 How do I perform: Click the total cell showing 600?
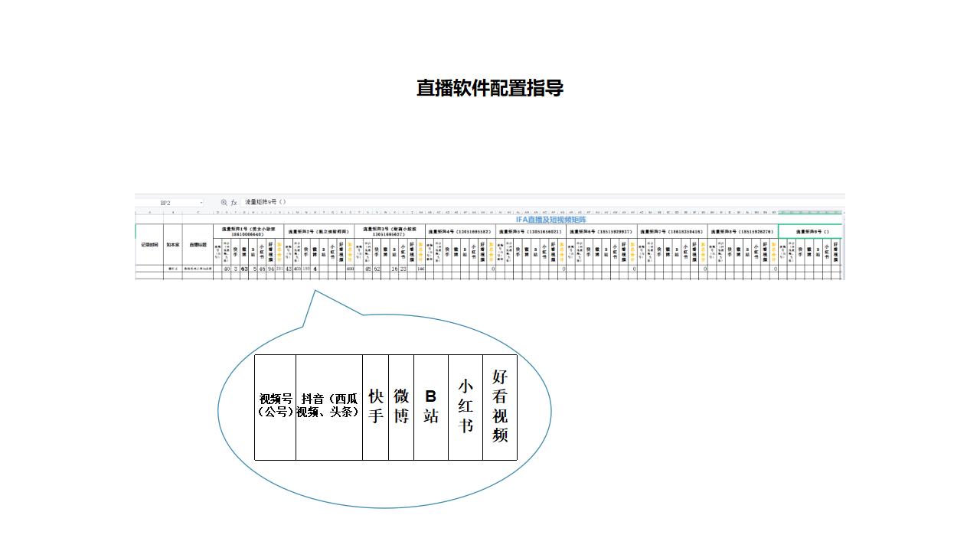[x=350, y=269]
